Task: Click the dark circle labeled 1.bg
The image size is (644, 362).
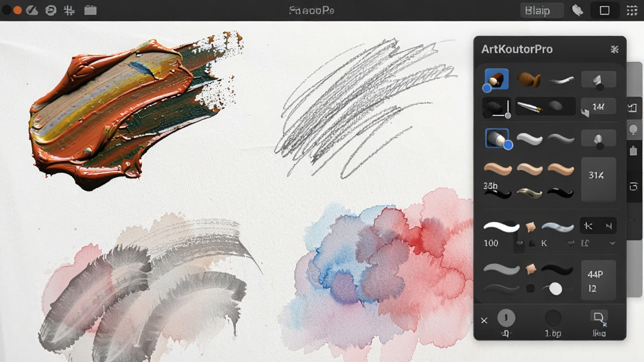Action: pos(553,317)
